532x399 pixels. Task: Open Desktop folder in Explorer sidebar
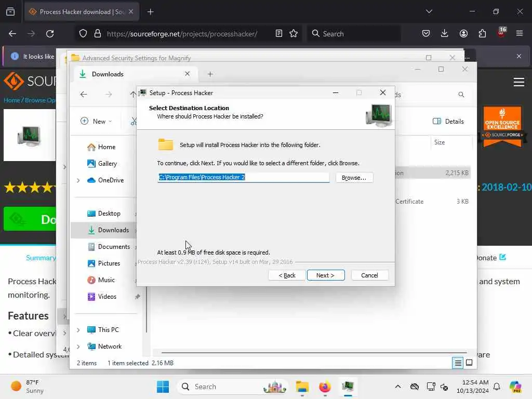coord(104,214)
